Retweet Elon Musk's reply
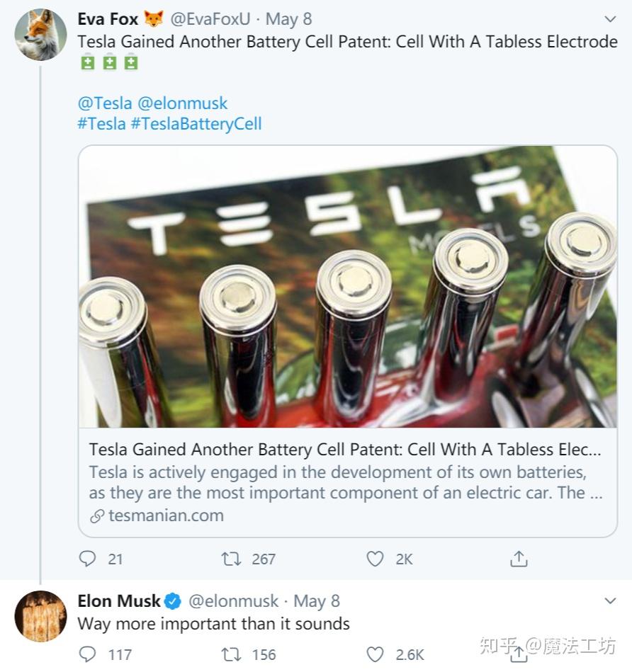Viewport: 632px width, 672px height. tap(231, 654)
